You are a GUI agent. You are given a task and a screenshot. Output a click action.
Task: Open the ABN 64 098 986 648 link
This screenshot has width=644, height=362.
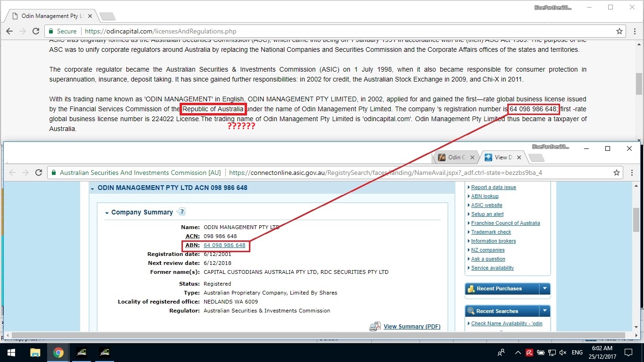(224, 245)
